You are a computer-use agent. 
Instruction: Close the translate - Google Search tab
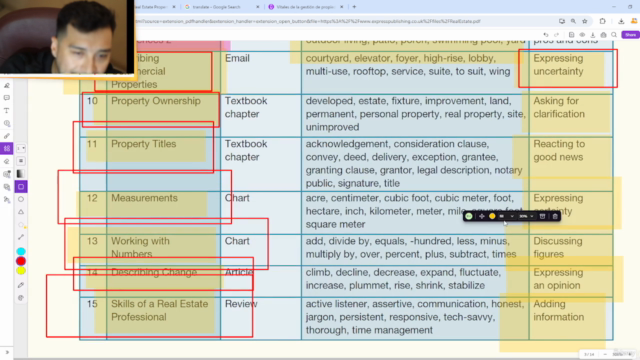pos(258,7)
